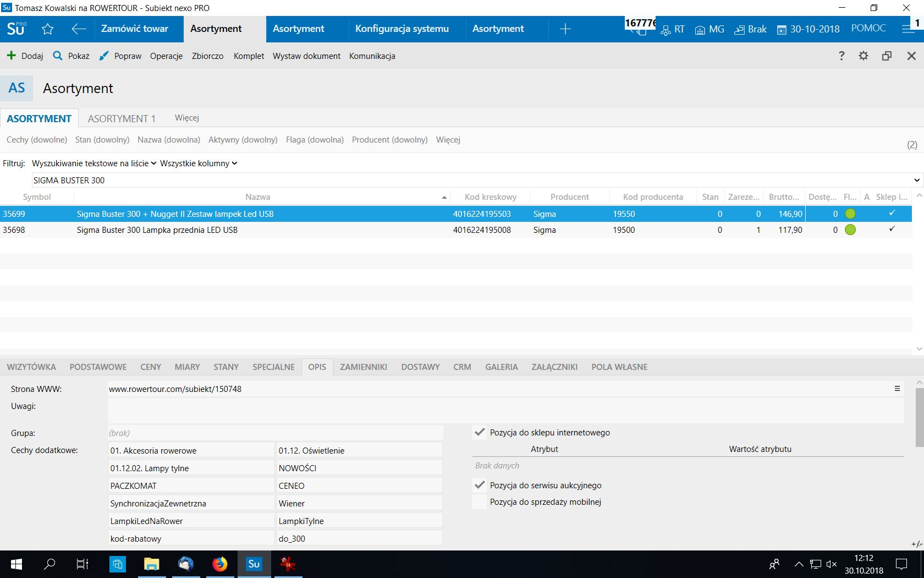The width and height of the screenshot is (924, 578).
Task: Click the green flag circle for item 35698
Action: click(850, 230)
